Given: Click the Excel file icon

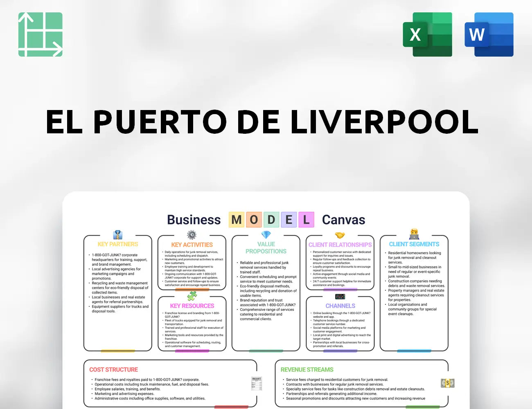Looking at the screenshot, I should pos(427,34).
